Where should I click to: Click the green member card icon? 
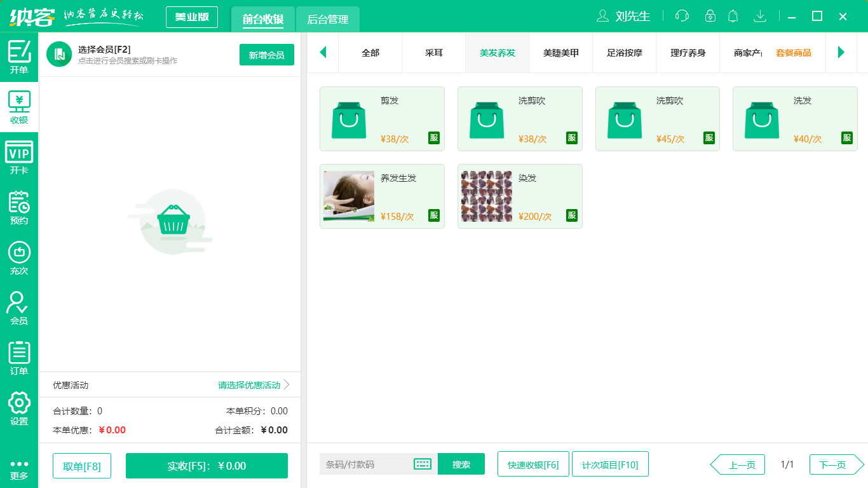[x=59, y=54]
